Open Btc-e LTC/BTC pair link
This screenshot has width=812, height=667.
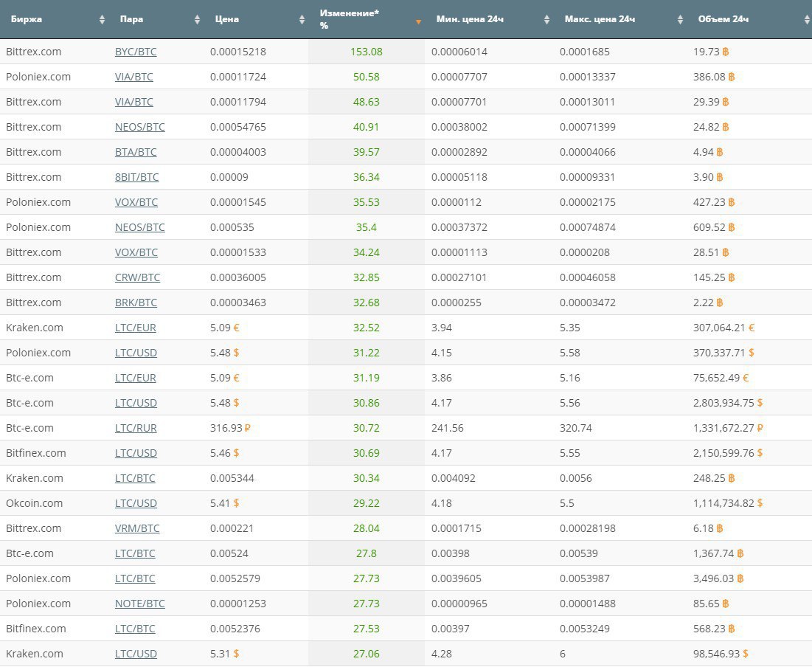point(135,553)
